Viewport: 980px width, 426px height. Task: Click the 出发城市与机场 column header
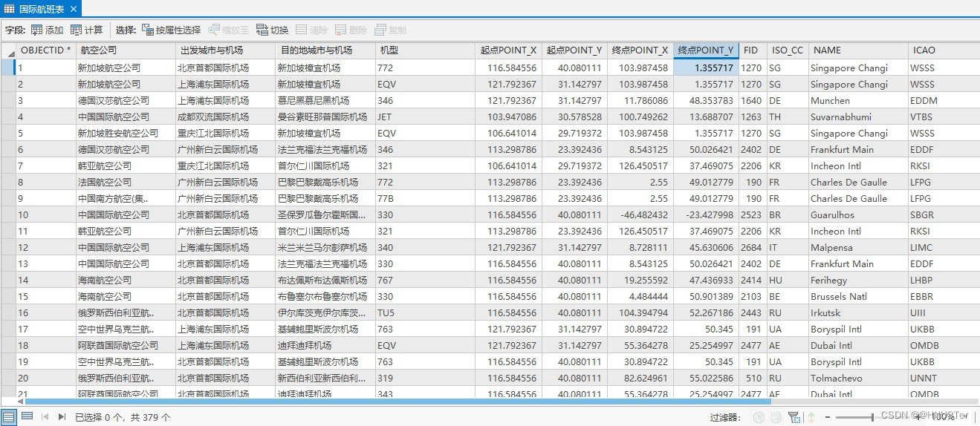pos(224,50)
